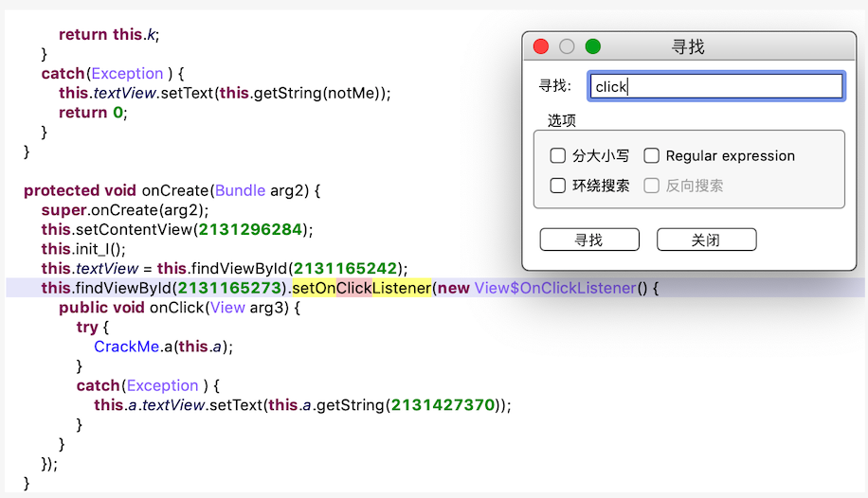Click the 'this.init_I();' line
The height and width of the screenshot is (498, 868).
click(x=83, y=249)
